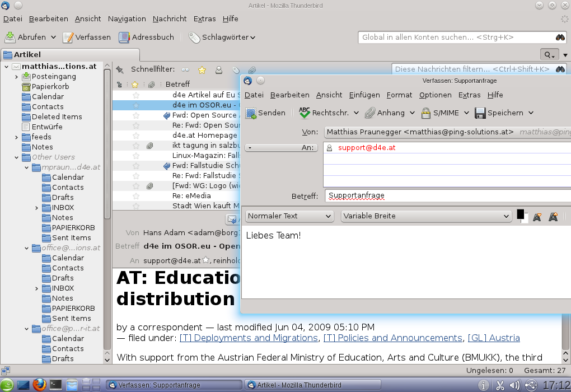Click the thread column header icon
This screenshot has height=392, width=571.
tap(119, 85)
